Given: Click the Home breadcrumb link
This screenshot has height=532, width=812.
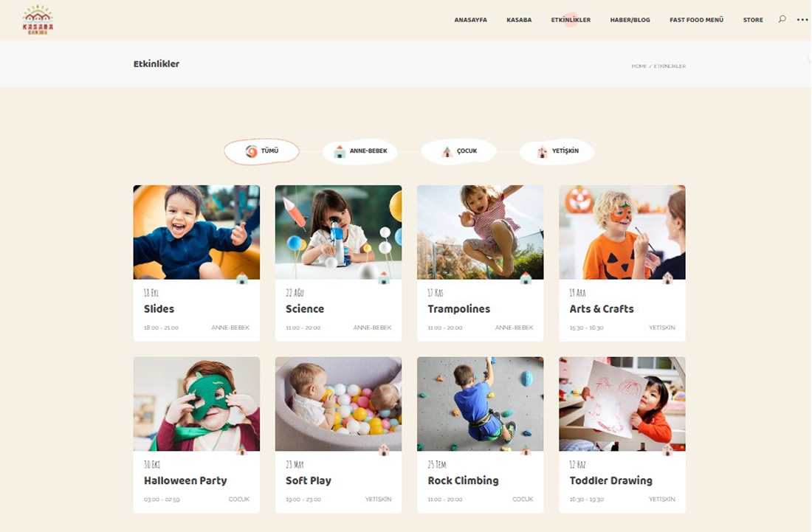Looking at the screenshot, I should (639, 66).
